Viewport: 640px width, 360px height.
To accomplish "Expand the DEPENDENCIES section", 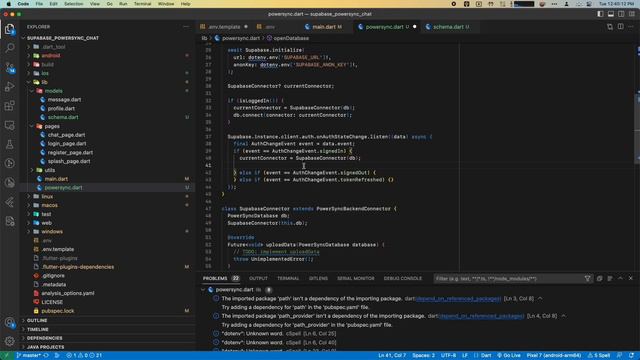I will pyautogui.click(x=44, y=338).
